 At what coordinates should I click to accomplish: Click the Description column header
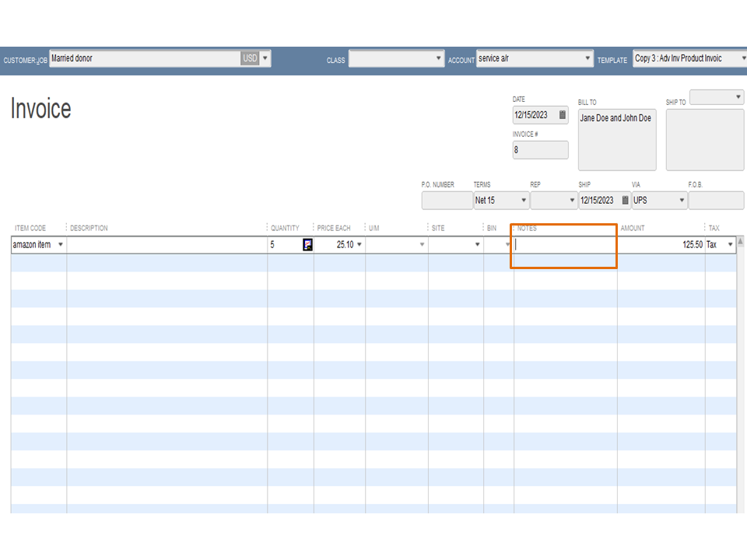click(89, 228)
